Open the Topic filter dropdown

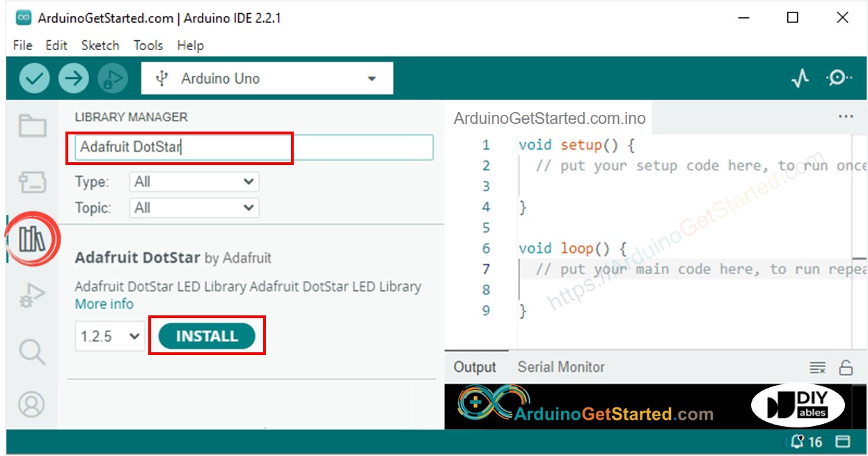point(194,207)
